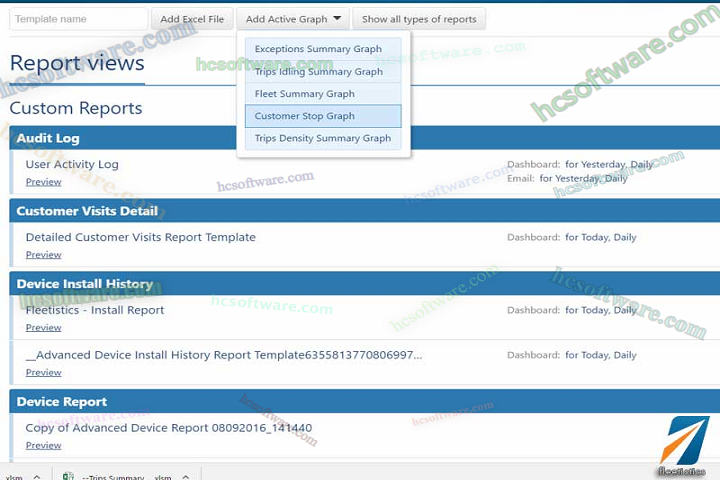This screenshot has height=480, width=720.
Task: Click the Device Report section header
Action: (365, 401)
